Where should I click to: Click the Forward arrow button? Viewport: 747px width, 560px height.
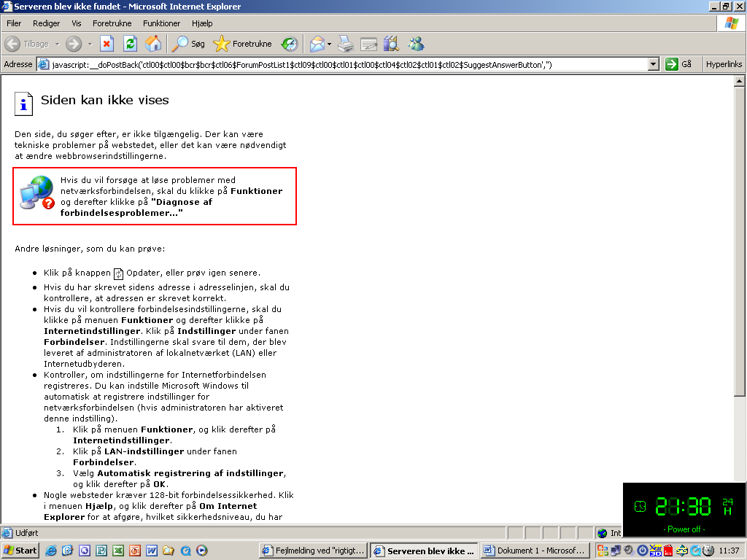[74, 44]
